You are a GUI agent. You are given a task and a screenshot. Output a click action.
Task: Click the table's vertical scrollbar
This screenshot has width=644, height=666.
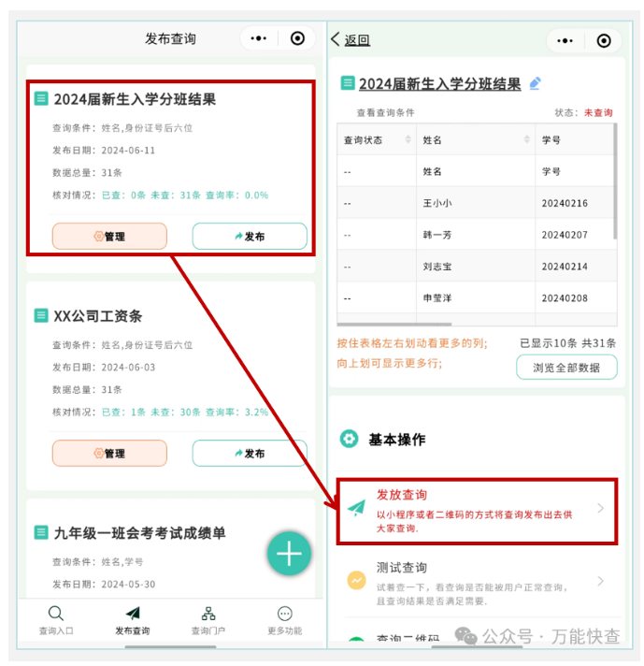pos(615,181)
